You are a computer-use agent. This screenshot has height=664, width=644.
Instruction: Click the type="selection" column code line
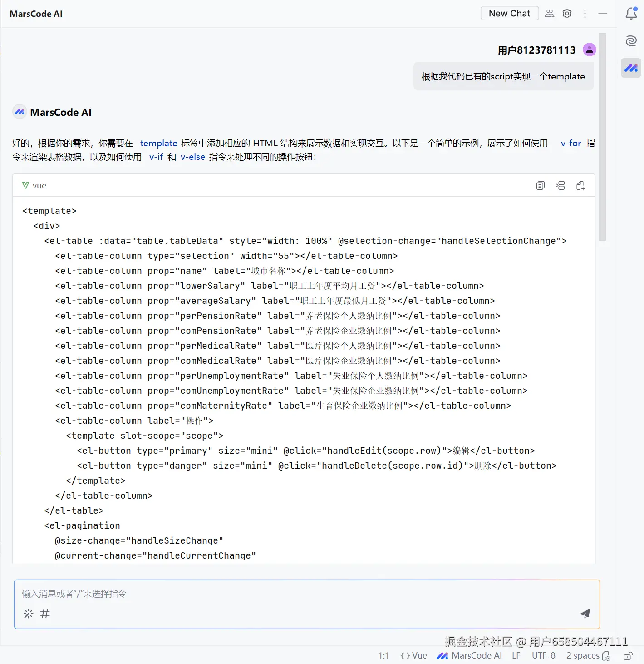pyautogui.click(x=226, y=256)
